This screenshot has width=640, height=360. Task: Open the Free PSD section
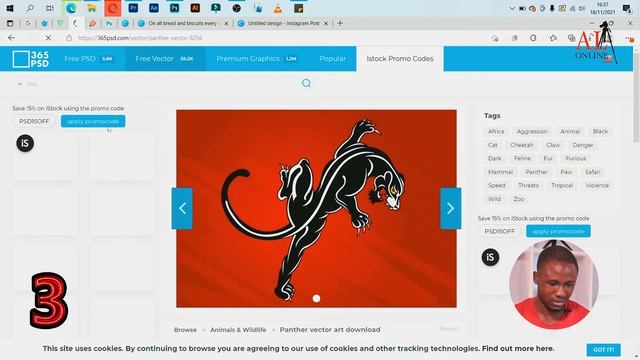coord(88,59)
